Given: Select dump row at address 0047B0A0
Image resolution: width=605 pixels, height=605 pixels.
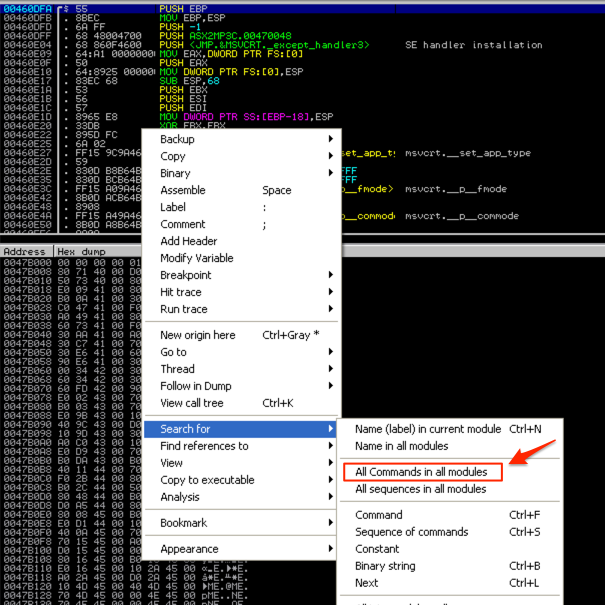Looking at the screenshot, I should click(x=71, y=443).
